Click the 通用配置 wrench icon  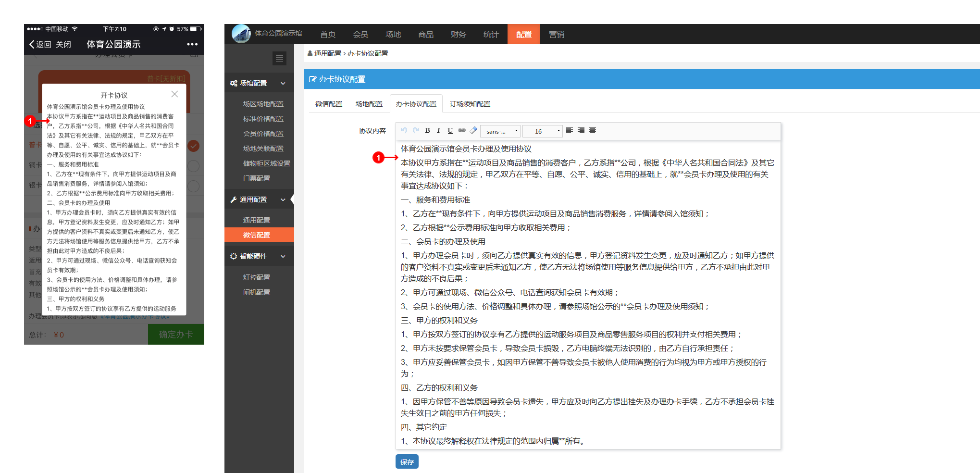[x=234, y=199]
